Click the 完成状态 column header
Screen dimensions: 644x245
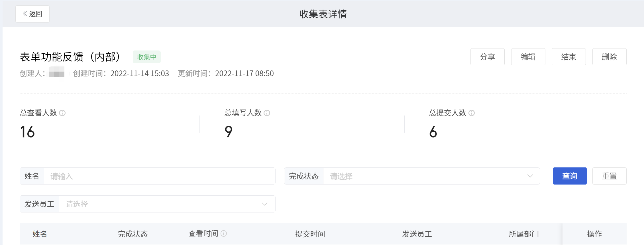[x=133, y=234]
